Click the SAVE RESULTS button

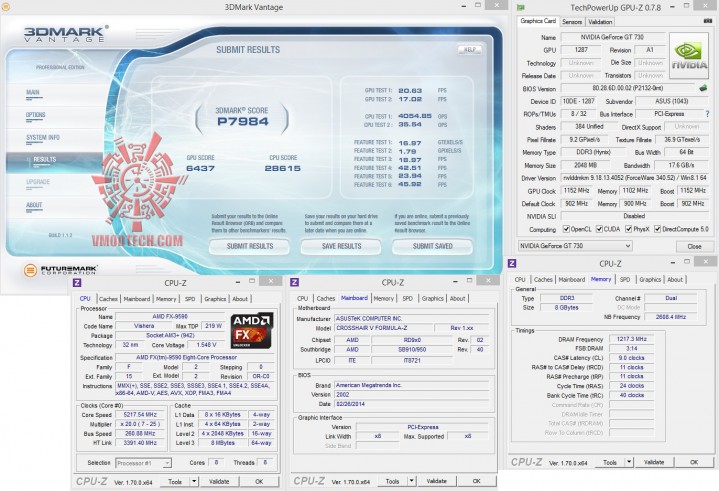(x=341, y=246)
